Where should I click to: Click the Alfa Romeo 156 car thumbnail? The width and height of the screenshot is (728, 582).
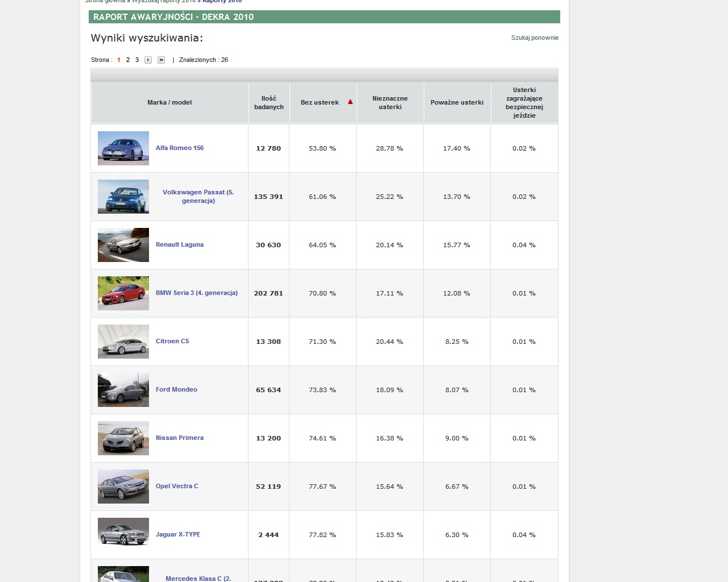[123, 148]
